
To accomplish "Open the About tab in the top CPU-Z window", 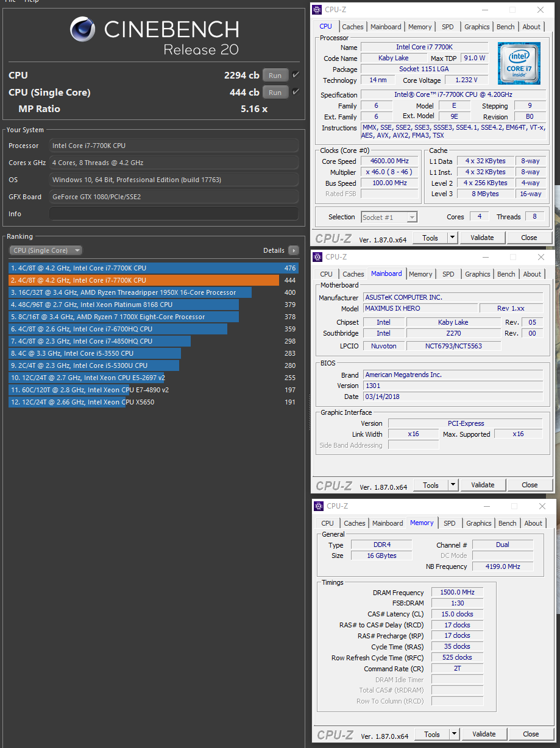I will [x=531, y=27].
